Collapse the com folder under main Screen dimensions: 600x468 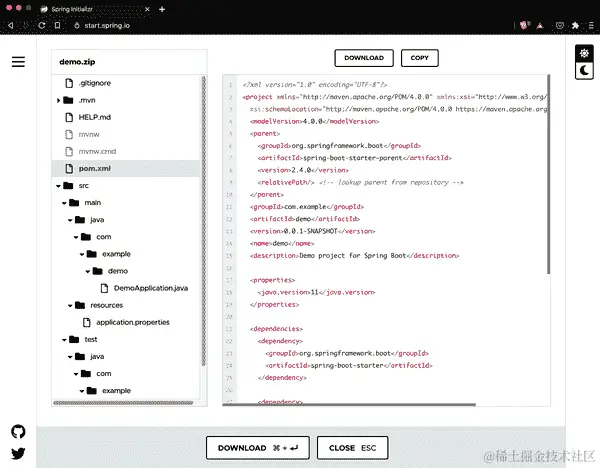coord(76,237)
